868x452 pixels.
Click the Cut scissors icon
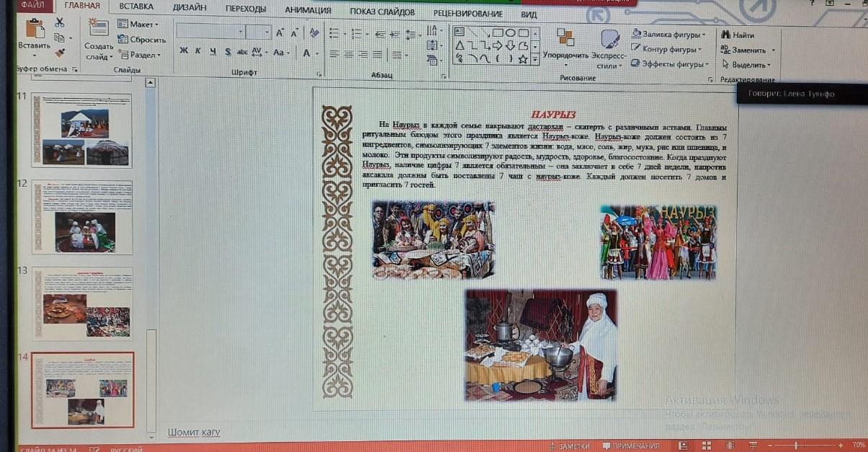click(x=59, y=23)
